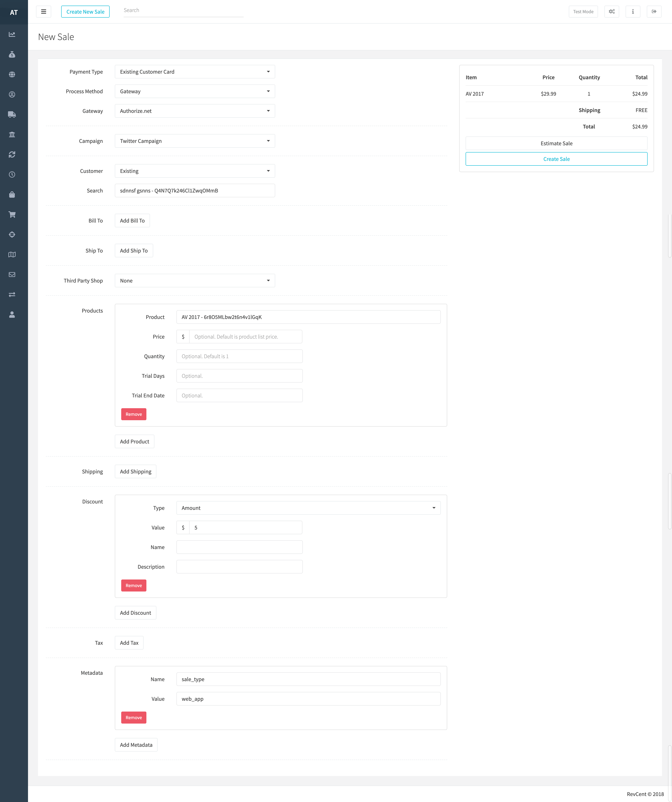
Task: Click the sign-out icon in top bar
Action: pos(654,11)
